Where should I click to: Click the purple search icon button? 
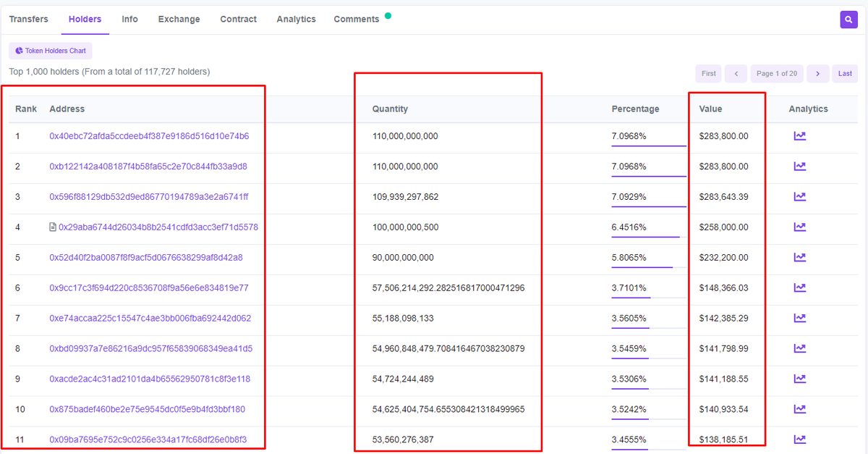pos(848,20)
